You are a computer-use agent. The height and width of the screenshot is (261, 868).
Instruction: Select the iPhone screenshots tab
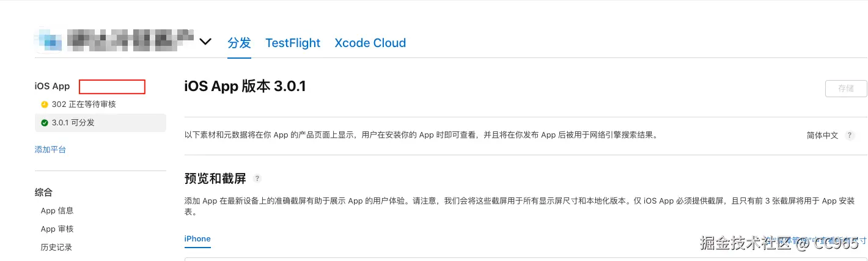(197, 239)
